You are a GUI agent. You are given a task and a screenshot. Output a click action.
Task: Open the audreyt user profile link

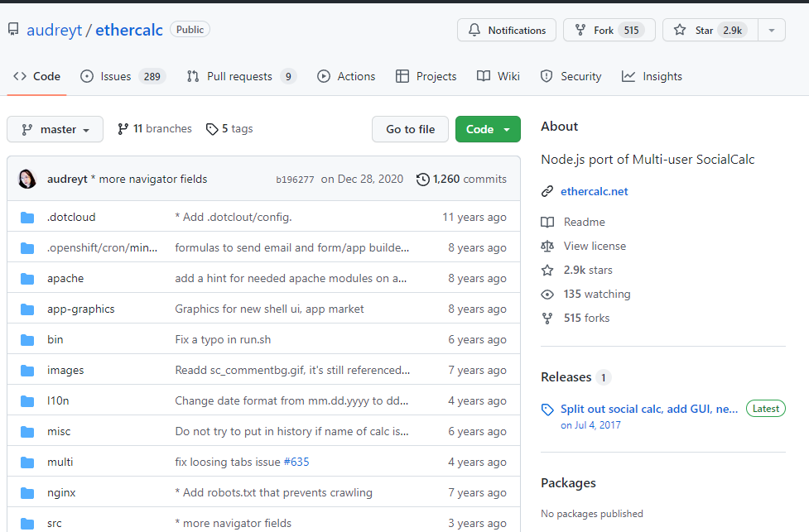(x=54, y=30)
